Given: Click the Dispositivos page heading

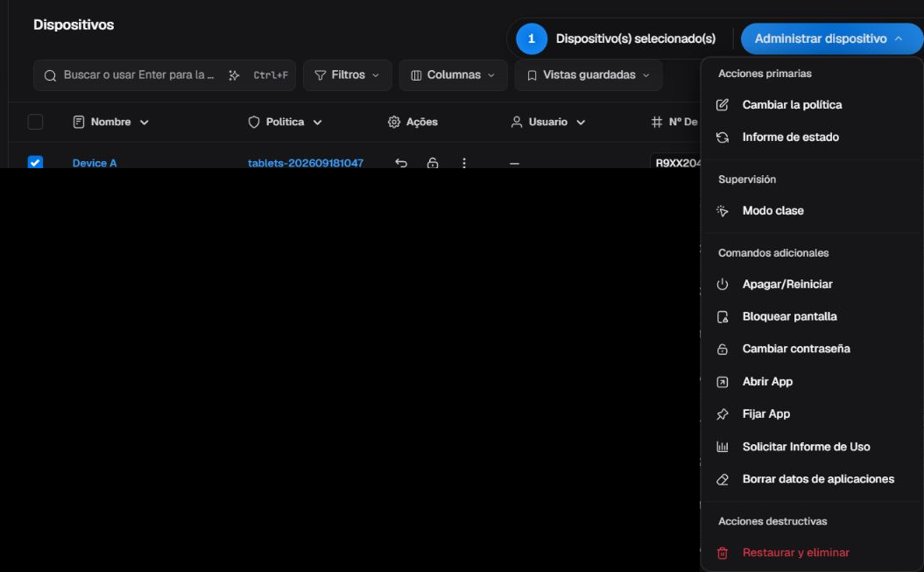Looking at the screenshot, I should (74, 25).
